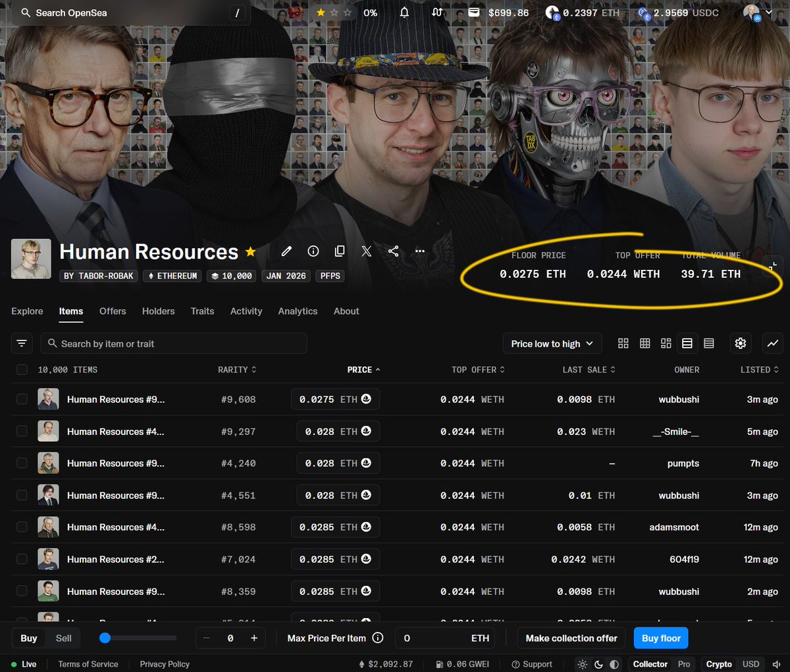Image resolution: width=790 pixels, height=672 pixels.
Task: Select the system contrast theme icon
Action: (x=614, y=664)
